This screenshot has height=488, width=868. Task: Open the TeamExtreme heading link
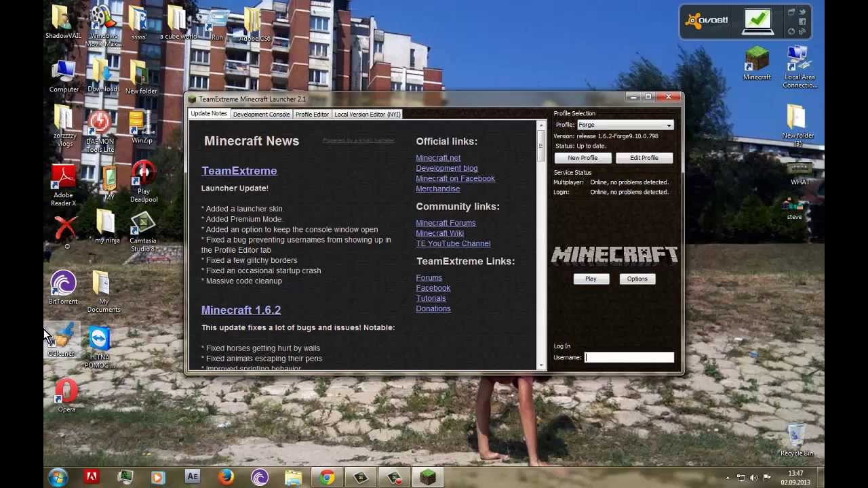[x=239, y=171]
